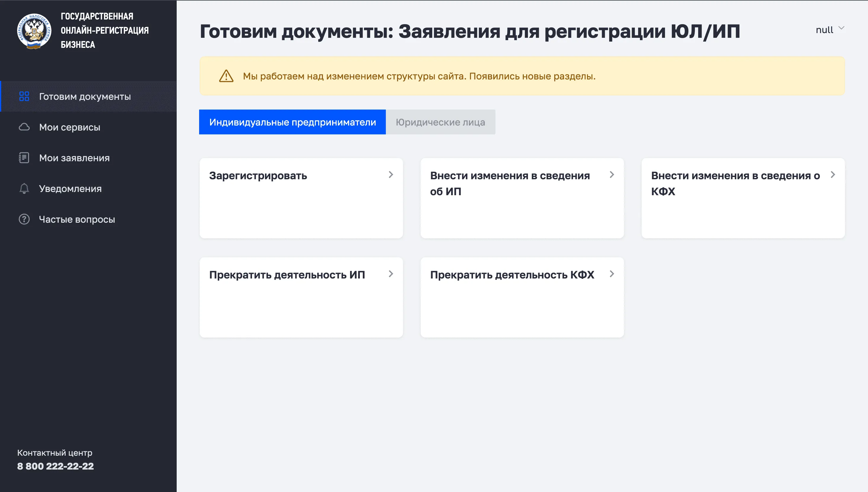Click the question mark icon for Частые вопросы
Screen dimensions: 868x492
click(x=24, y=219)
